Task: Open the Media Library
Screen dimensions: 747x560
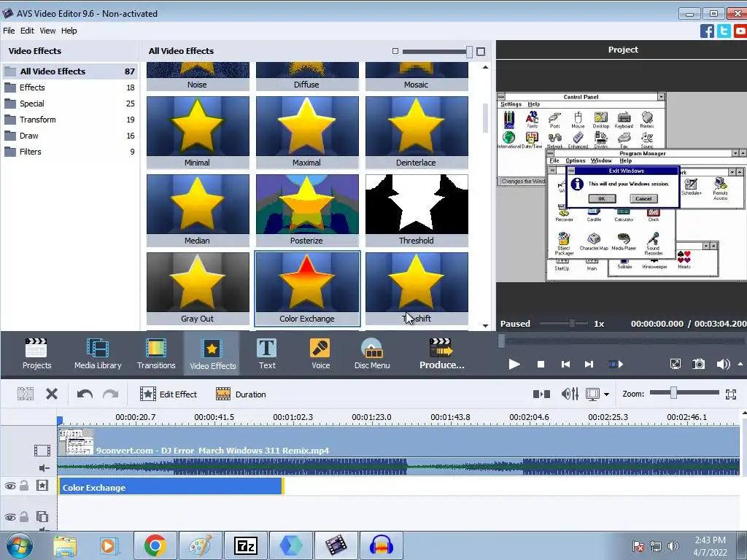Action: [x=98, y=354]
